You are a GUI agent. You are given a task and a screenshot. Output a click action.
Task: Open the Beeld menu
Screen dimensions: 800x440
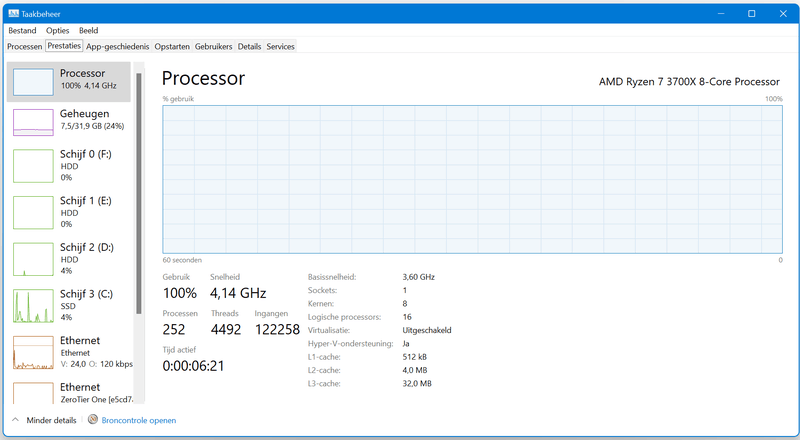tap(89, 31)
